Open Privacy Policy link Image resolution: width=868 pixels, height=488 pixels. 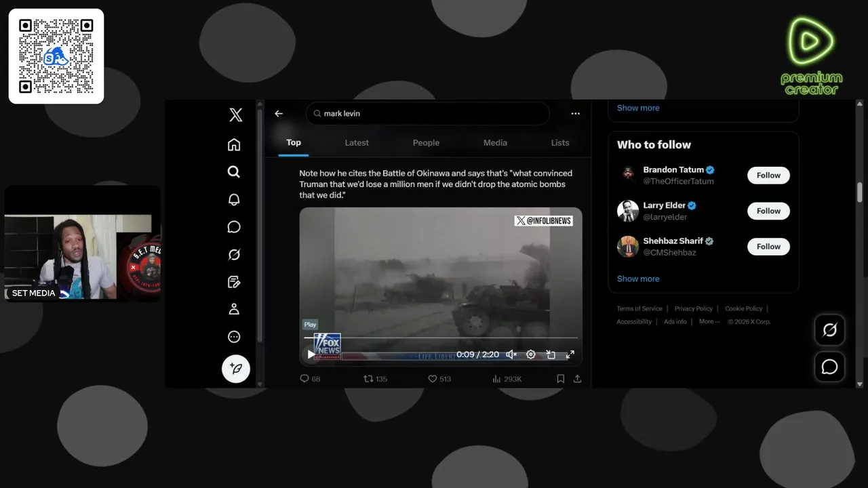tap(694, 308)
